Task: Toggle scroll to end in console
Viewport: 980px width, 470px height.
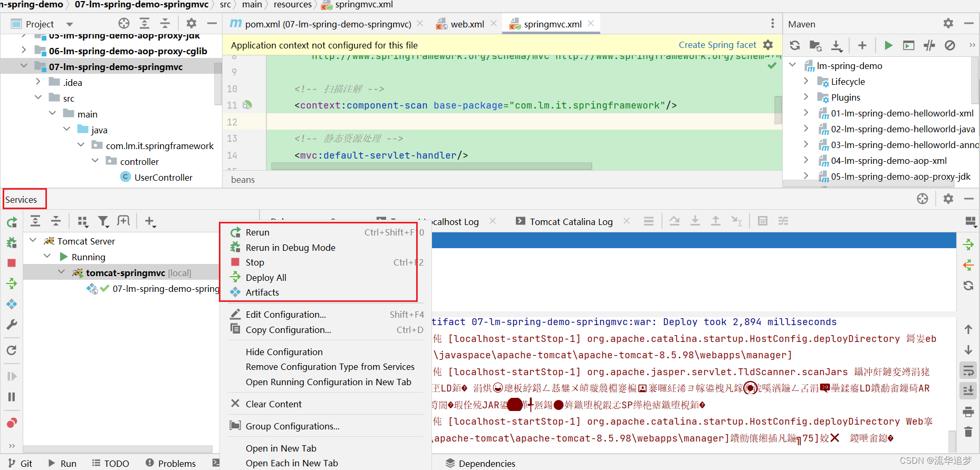Action: [968, 391]
